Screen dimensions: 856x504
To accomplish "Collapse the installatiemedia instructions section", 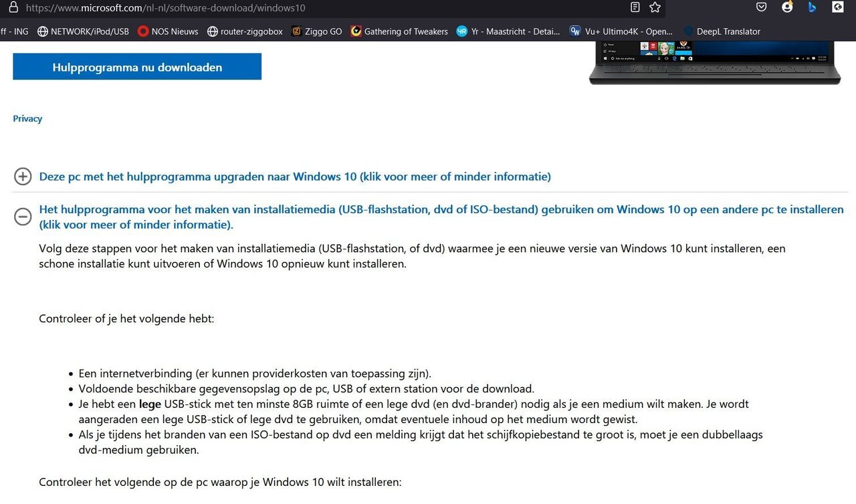I will point(23,217).
